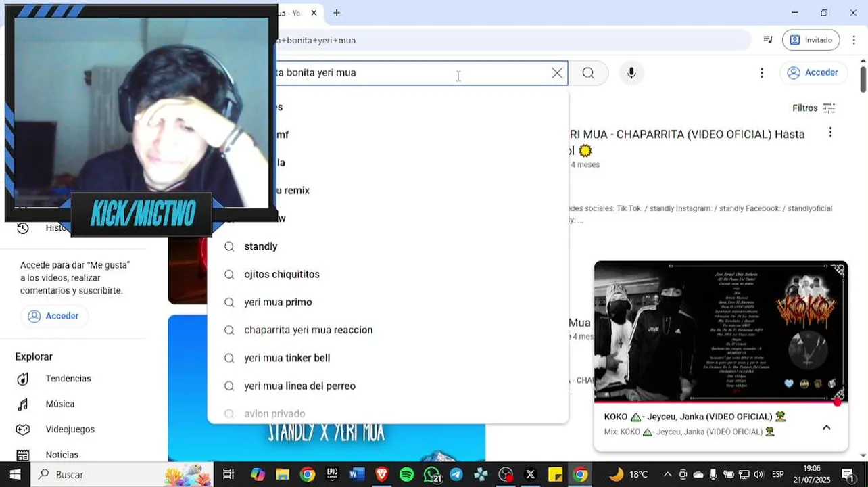Open Noticias in the sidebar
868x487 pixels.
coord(62,455)
